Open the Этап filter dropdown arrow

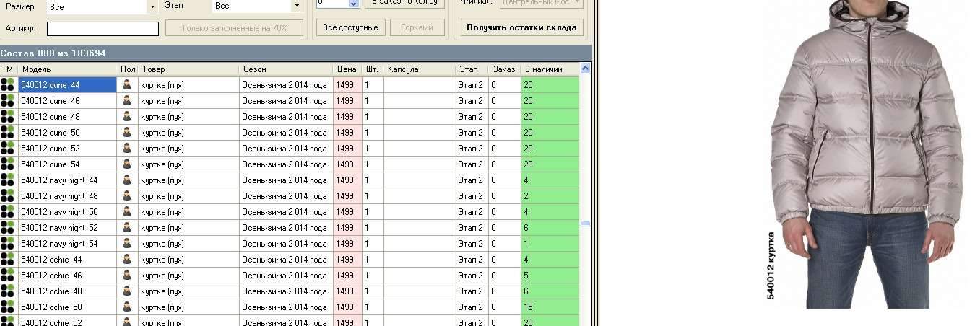coord(296,6)
